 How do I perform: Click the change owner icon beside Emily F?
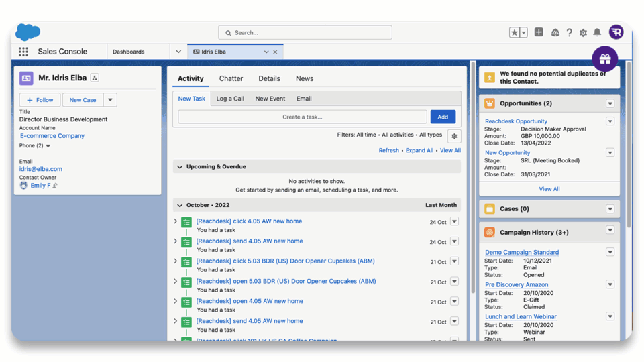(x=55, y=186)
